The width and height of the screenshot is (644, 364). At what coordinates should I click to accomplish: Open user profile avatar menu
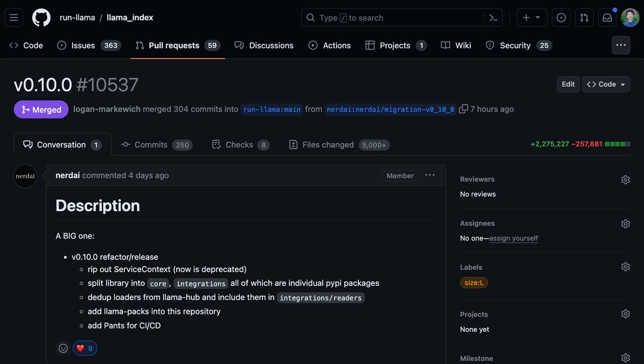click(x=630, y=18)
